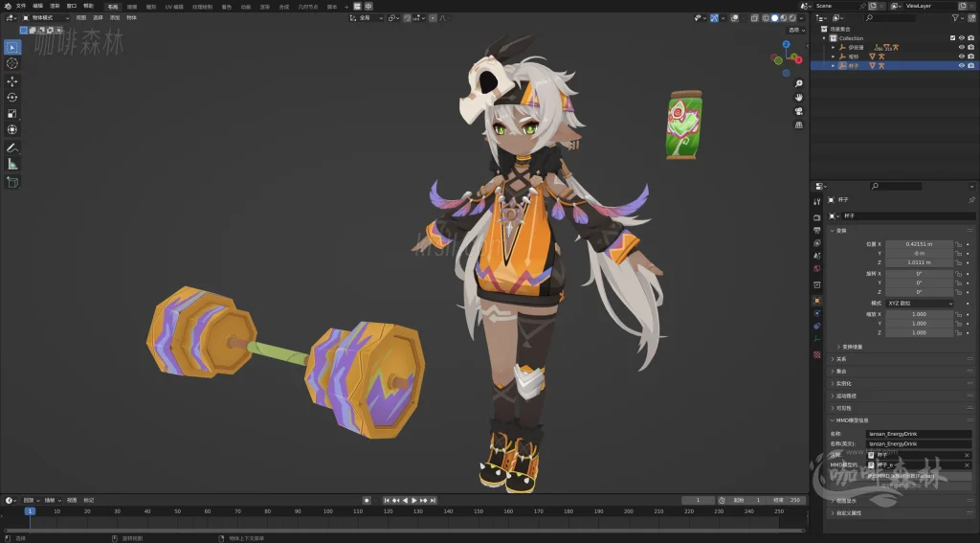Switch perspective/orthographic grid icon

(799, 124)
